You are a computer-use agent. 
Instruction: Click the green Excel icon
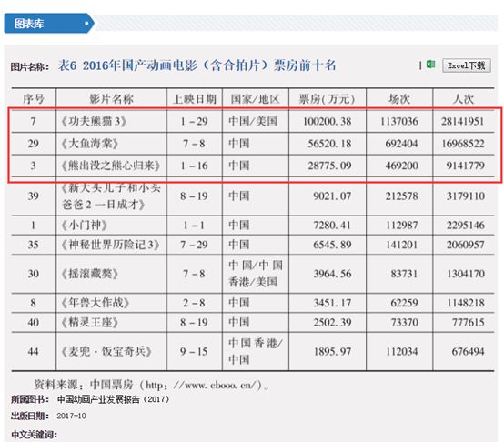click(430, 65)
